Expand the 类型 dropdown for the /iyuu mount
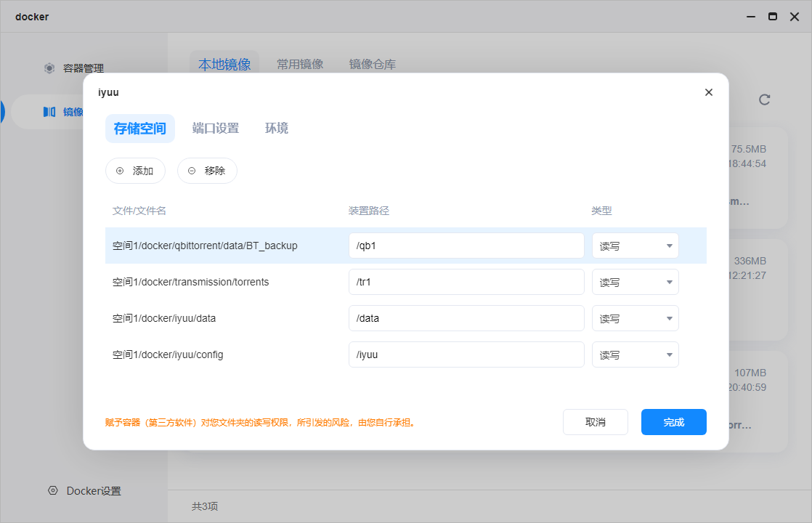Image resolution: width=812 pixels, height=523 pixels. (635, 354)
